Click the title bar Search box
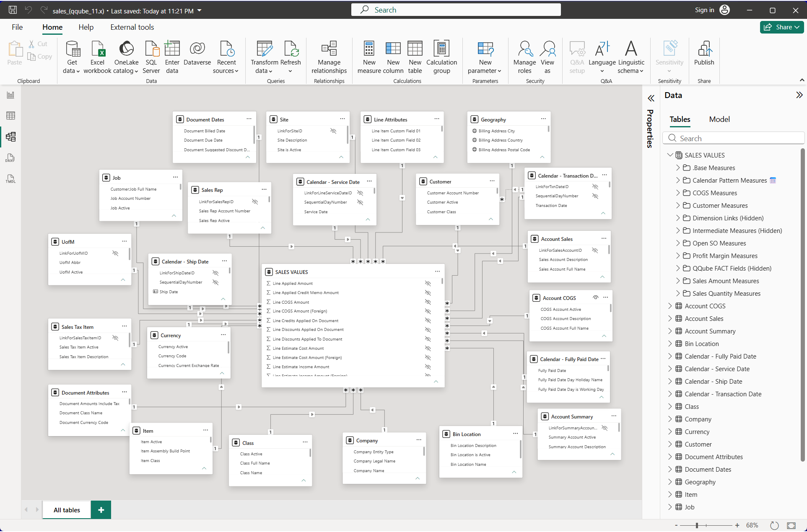 (456, 10)
